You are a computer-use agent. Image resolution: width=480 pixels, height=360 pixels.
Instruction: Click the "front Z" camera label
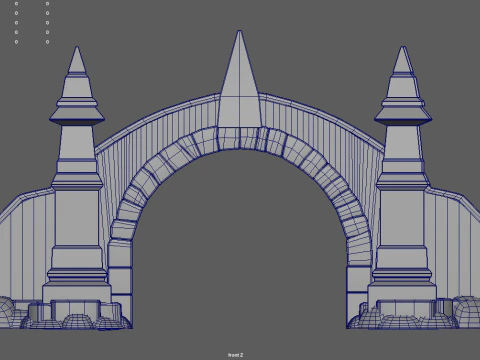coord(235,355)
